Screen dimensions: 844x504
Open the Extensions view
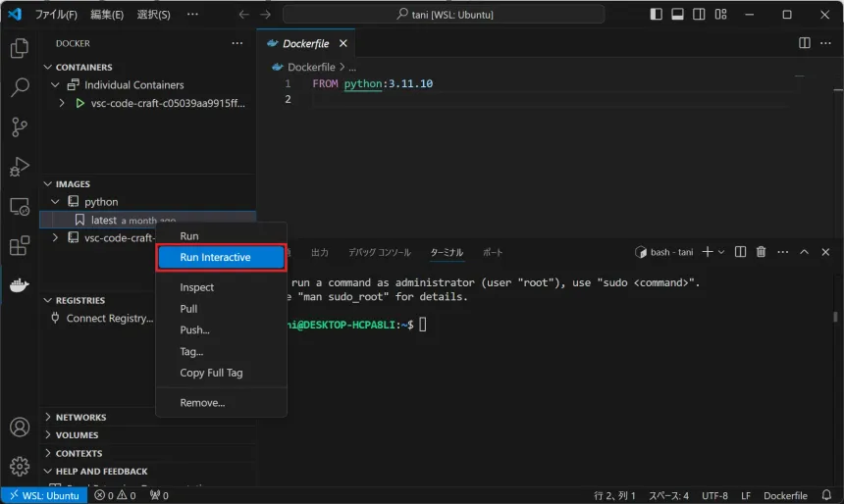(19, 246)
